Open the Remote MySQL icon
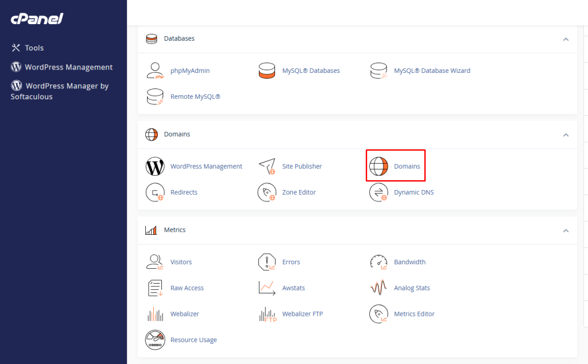Screen dimensions: 588x364 [x=154, y=96]
